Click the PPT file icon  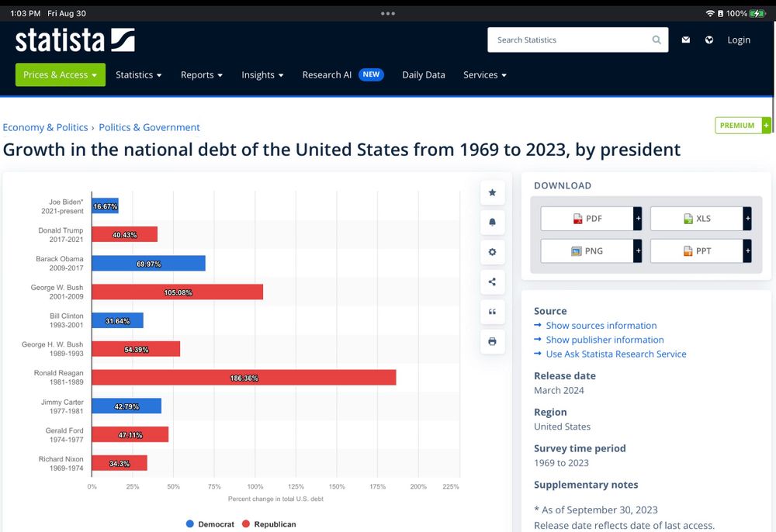(688, 251)
